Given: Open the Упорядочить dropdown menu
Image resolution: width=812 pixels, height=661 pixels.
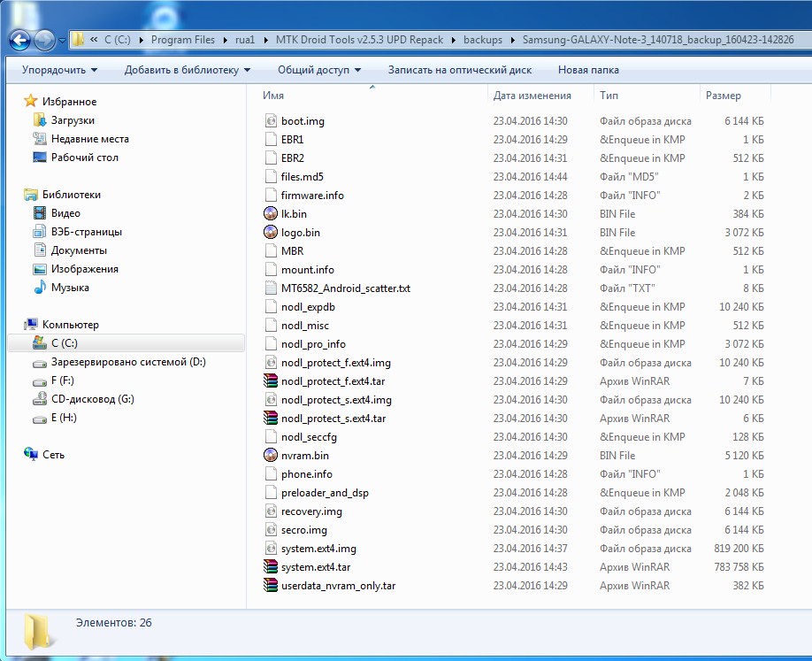Looking at the screenshot, I should pyautogui.click(x=59, y=70).
